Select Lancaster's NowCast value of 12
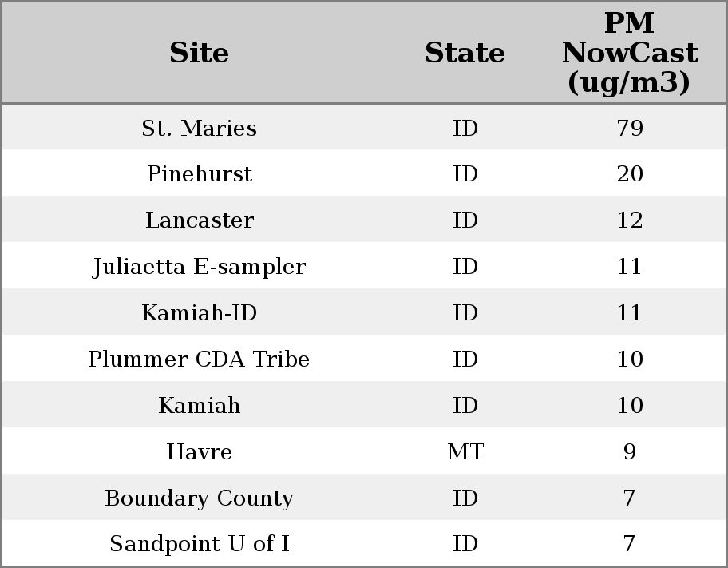728x568 pixels. point(629,220)
